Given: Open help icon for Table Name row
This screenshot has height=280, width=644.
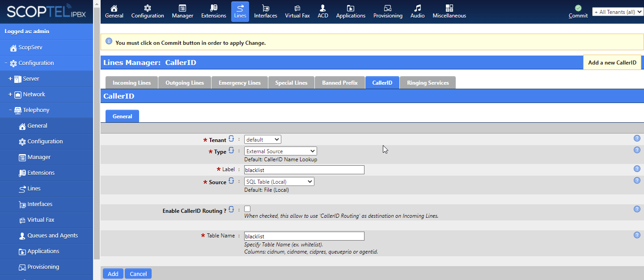Looking at the screenshot, I should (x=637, y=235).
